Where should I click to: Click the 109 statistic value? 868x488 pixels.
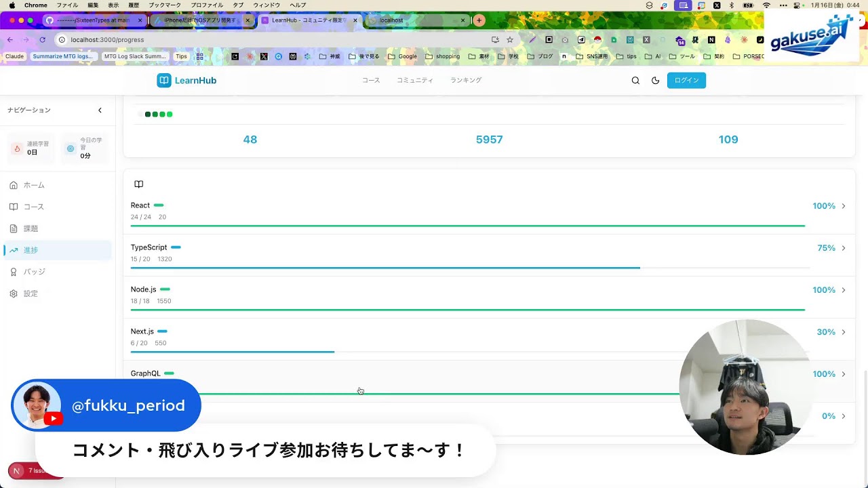[728, 140]
